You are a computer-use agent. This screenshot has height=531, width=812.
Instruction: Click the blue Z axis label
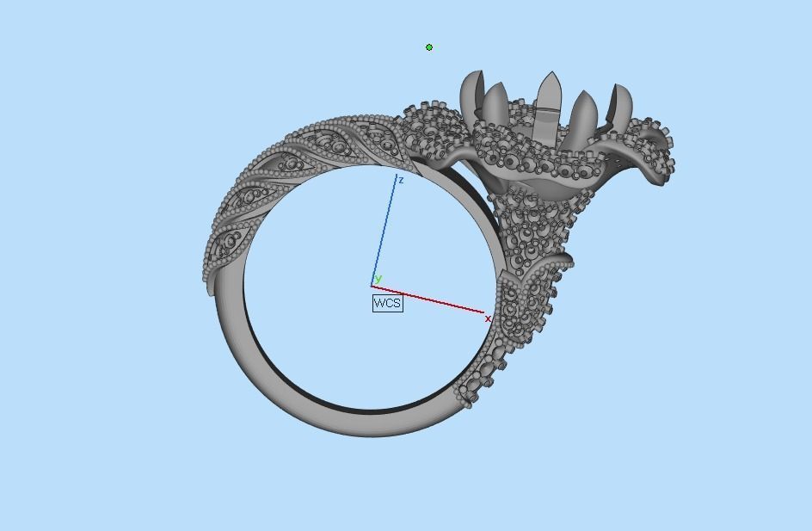point(401,180)
